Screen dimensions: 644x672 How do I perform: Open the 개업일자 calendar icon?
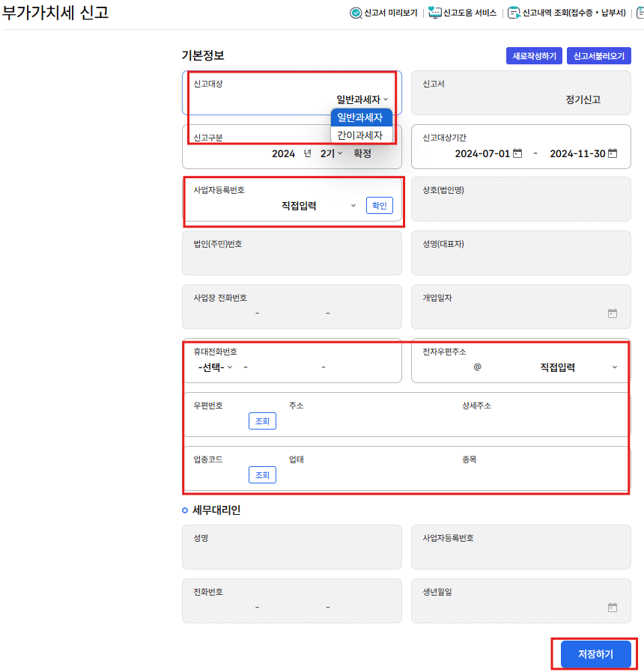pos(613,314)
